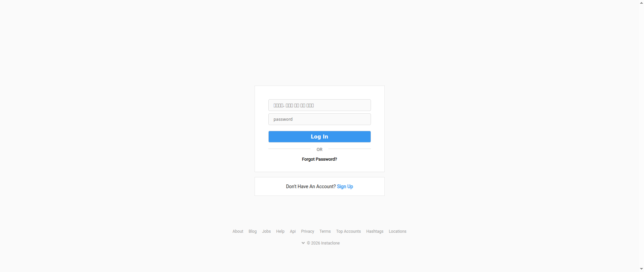Click the username or email input field
Image resolution: width=644 pixels, height=272 pixels.
pyautogui.click(x=319, y=105)
